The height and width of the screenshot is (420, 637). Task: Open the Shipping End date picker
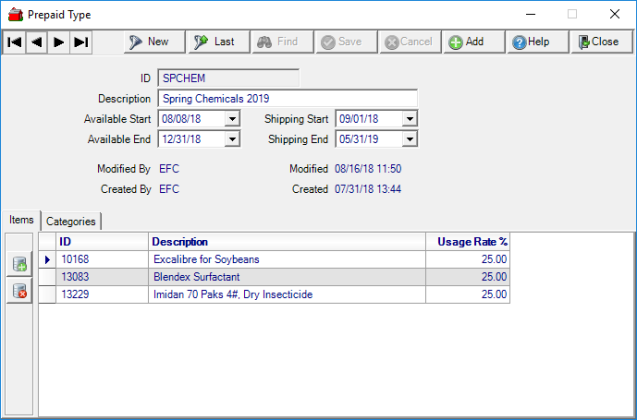pyautogui.click(x=409, y=139)
